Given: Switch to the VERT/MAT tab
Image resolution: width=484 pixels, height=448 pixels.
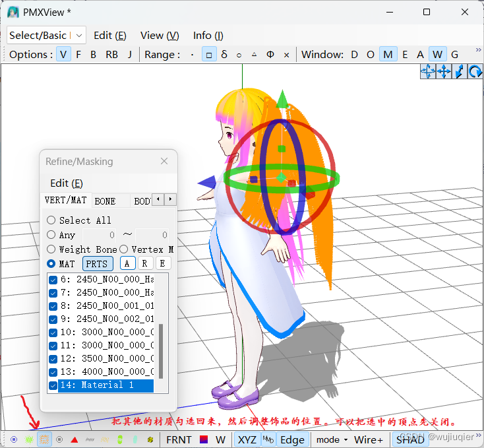Looking at the screenshot, I should pos(66,200).
